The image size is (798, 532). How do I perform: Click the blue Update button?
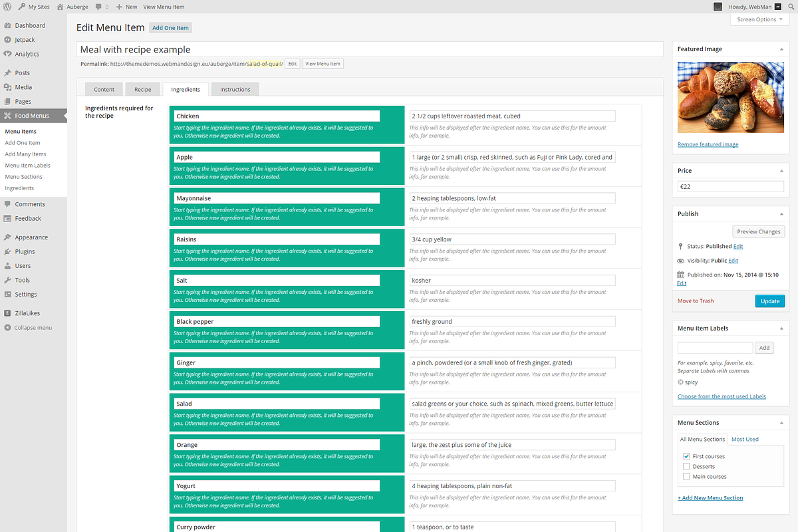click(770, 301)
